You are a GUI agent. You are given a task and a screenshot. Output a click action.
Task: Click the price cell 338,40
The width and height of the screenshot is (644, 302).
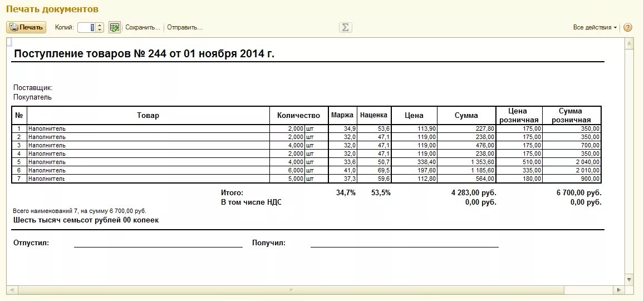point(414,162)
